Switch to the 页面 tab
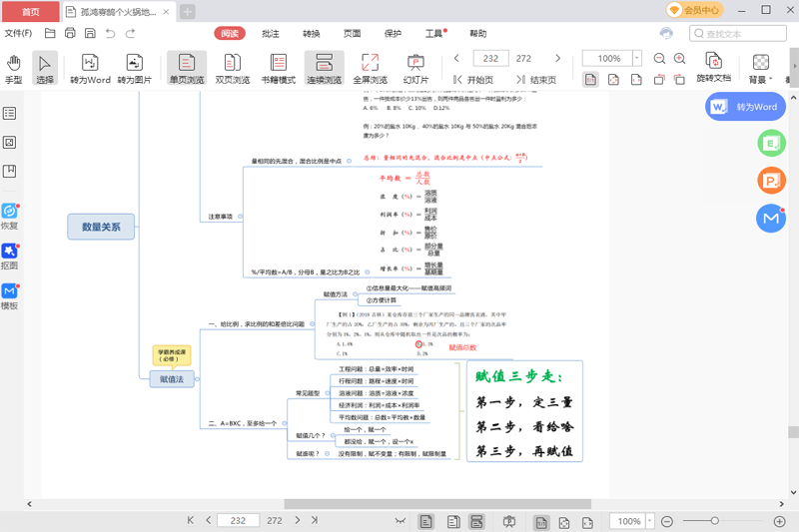Viewport: 799px width, 532px height. tap(352, 34)
